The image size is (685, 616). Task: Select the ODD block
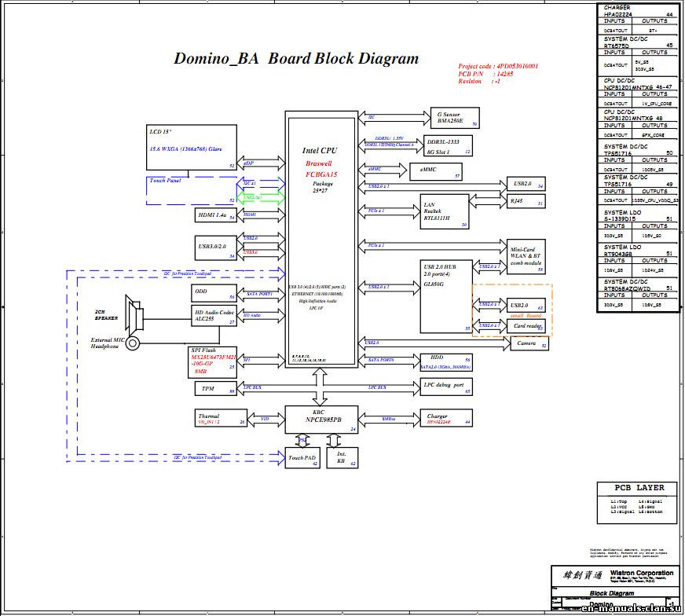(x=214, y=293)
